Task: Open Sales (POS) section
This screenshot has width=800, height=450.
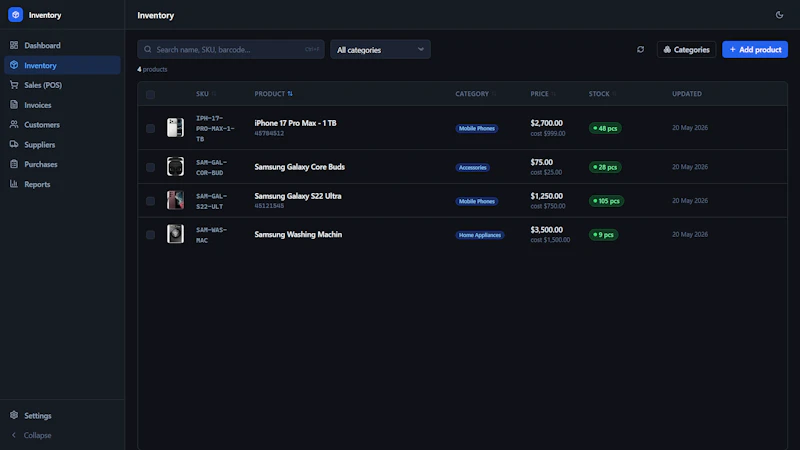Action: [x=62, y=85]
